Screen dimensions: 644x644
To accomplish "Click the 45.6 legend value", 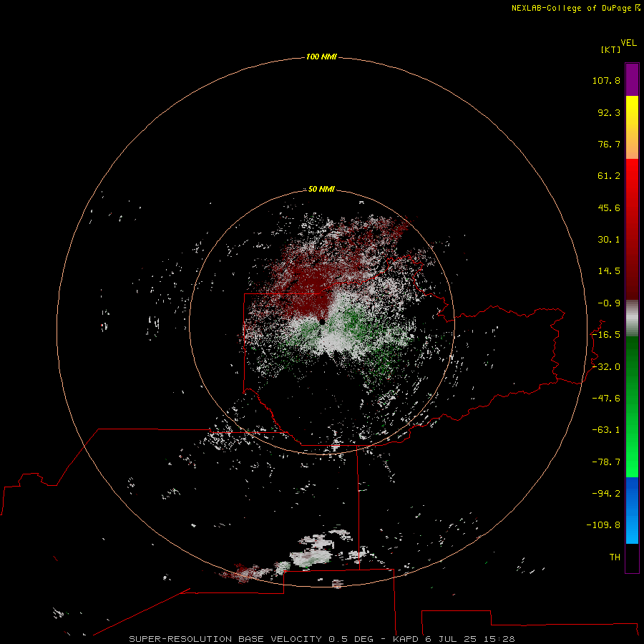I will pos(609,208).
